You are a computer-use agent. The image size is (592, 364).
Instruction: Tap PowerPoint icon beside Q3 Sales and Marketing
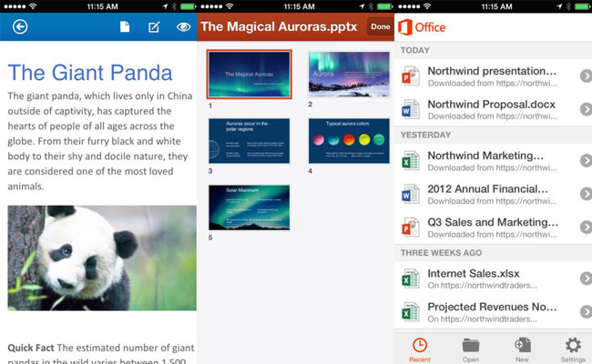[x=411, y=227]
